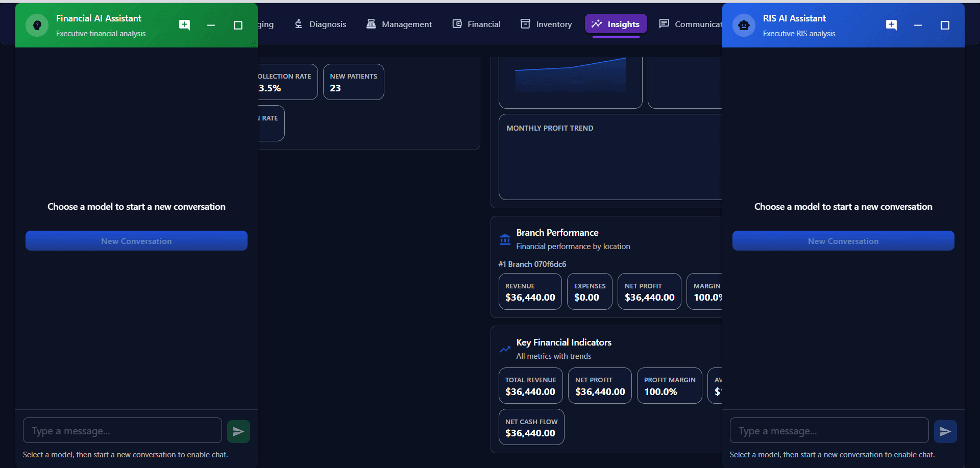Click New Conversation in RIS AI Assistant
This screenshot has height=468, width=980.
click(x=843, y=241)
